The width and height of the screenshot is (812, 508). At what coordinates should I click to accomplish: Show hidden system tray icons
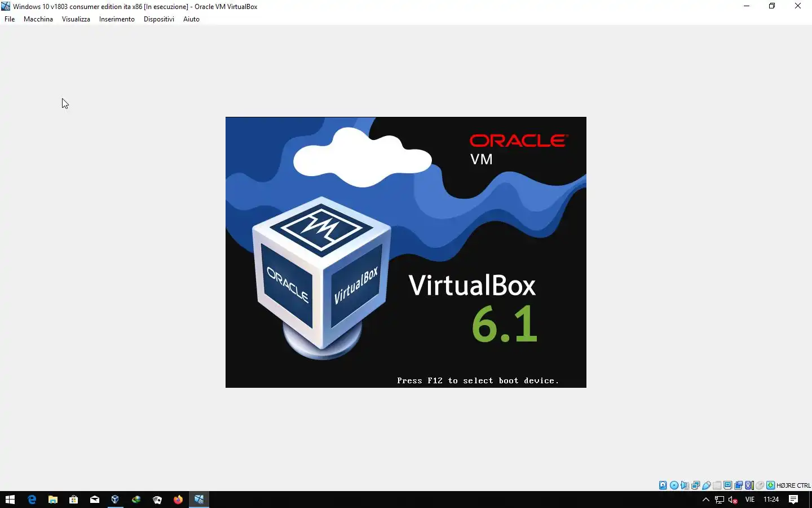(705, 500)
